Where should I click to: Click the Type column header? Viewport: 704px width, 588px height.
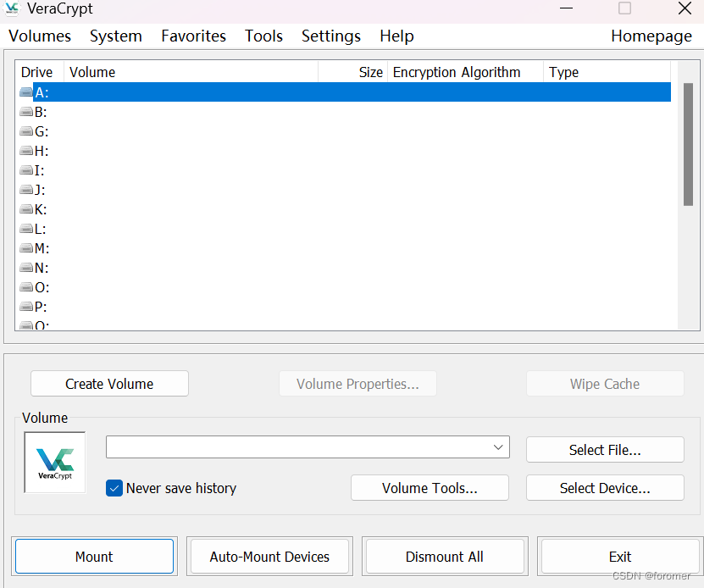tap(607, 72)
